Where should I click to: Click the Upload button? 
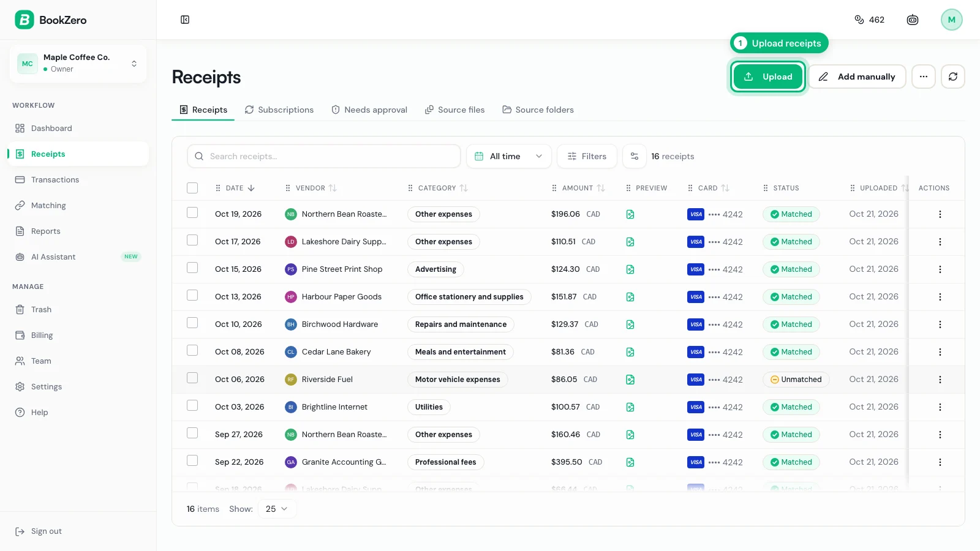click(x=768, y=77)
